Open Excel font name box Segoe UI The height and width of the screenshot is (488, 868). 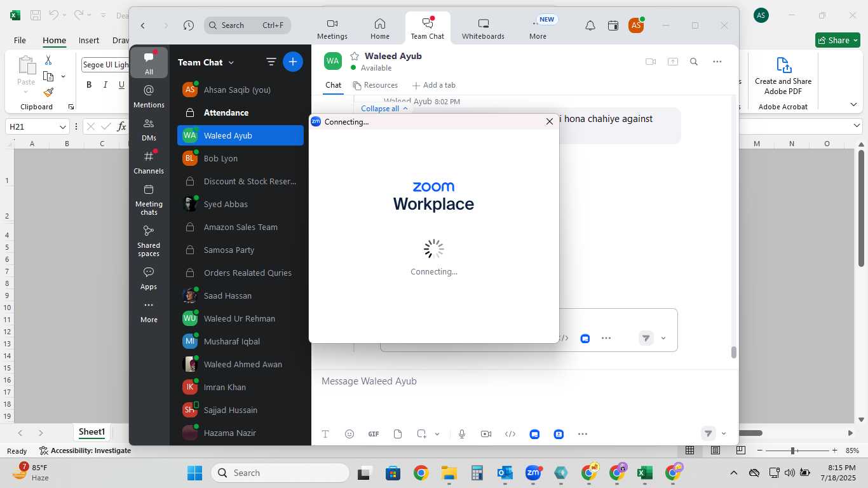[x=105, y=65]
